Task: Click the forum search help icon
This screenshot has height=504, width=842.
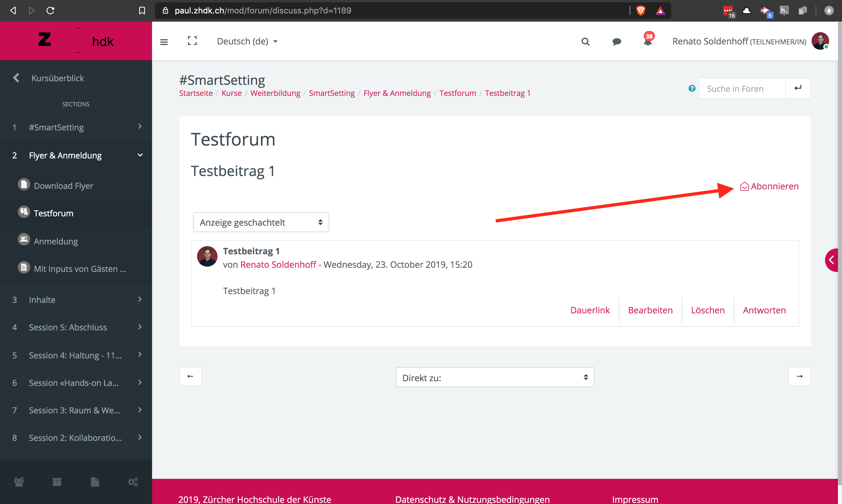Action: point(691,89)
